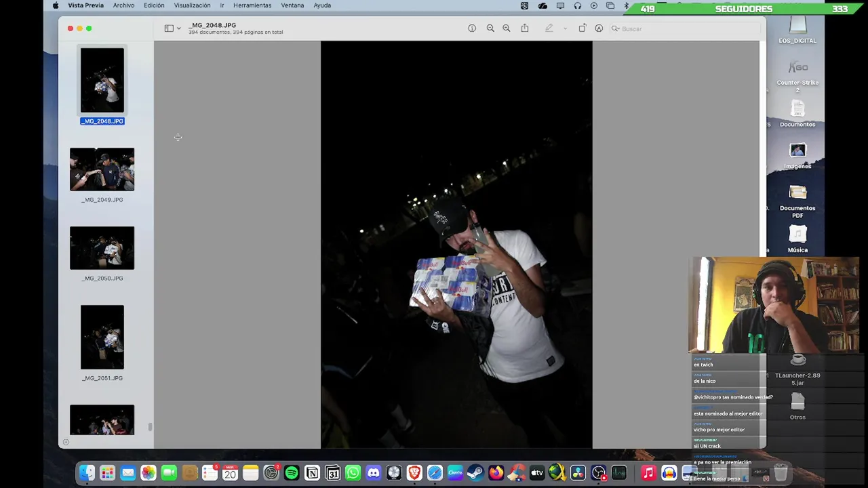Open Safari from the Dock
Viewport: 868px width, 488px height.
click(x=435, y=473)
